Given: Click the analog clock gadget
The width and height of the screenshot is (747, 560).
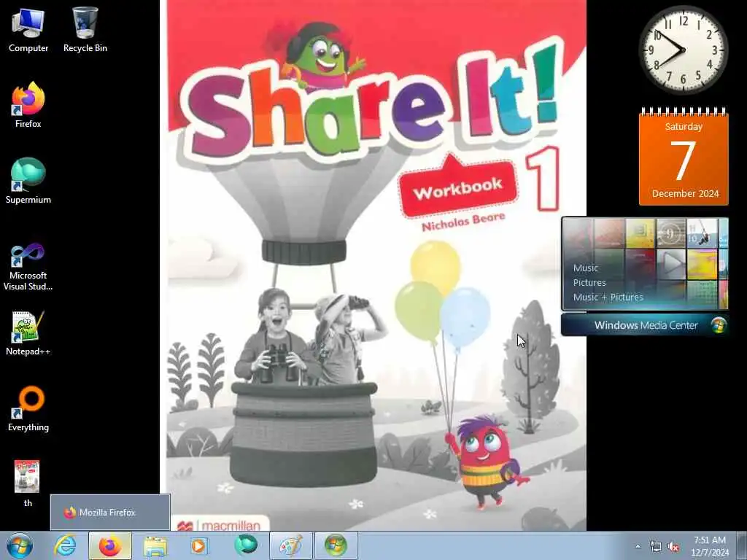Looking at the screenshot, I should click(683, 50).
